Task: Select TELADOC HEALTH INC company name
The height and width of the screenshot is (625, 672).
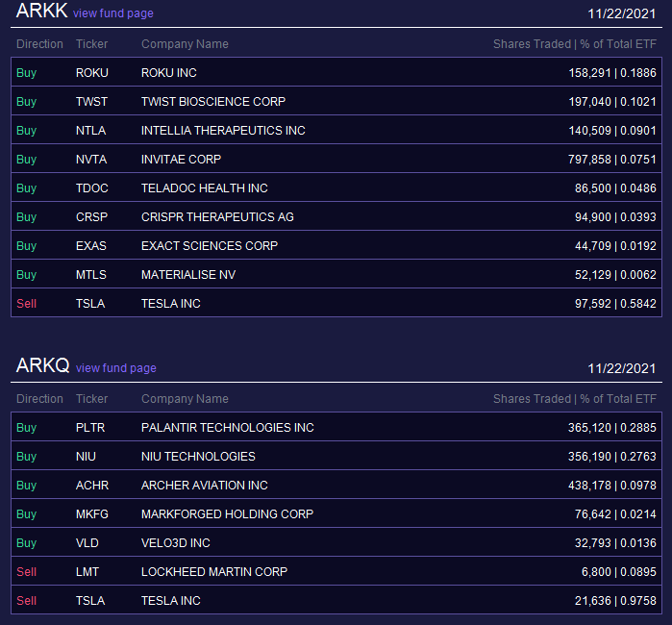Action: click(205, 187)
